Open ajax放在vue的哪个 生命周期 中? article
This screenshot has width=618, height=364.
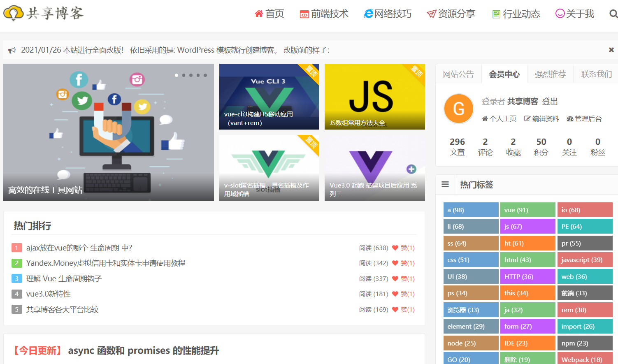coord(79,248)
